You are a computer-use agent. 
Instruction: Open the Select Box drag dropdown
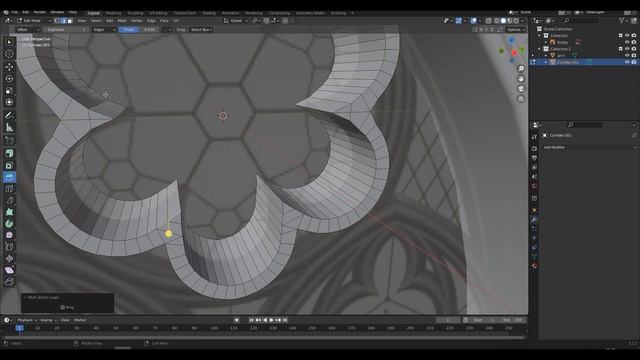201,30
